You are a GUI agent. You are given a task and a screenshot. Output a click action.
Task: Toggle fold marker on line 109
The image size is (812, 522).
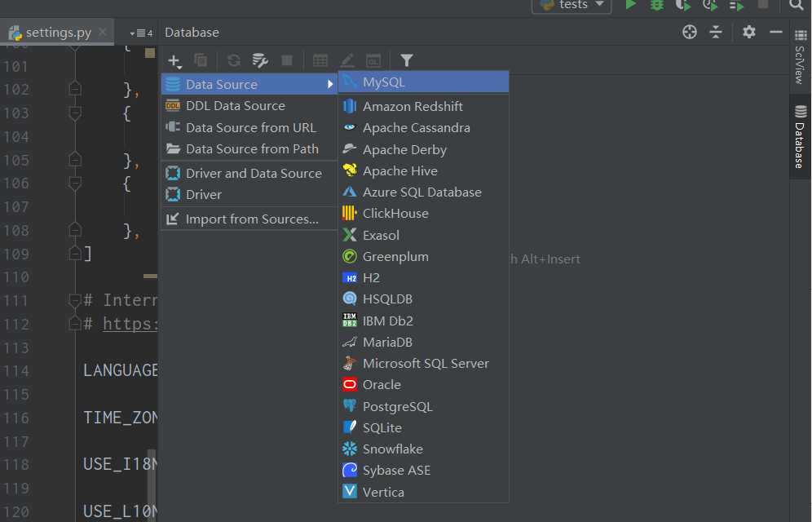(x=75, y=253)
